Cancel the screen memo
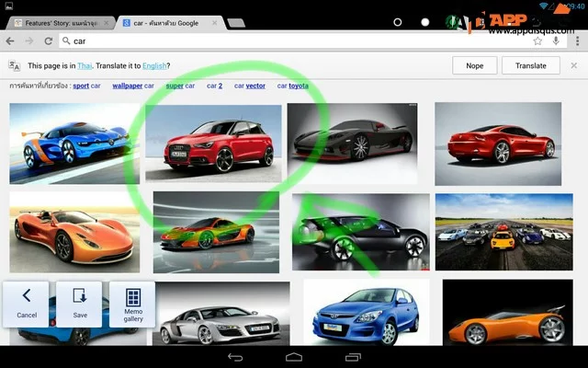This screenshot has height=368, width=588. (x=27, y=305)
